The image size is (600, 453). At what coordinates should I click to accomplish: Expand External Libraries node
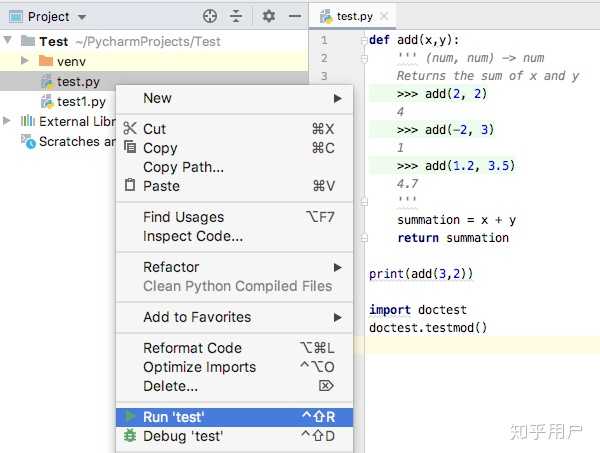pyautogui.click(x=9, y=122)
